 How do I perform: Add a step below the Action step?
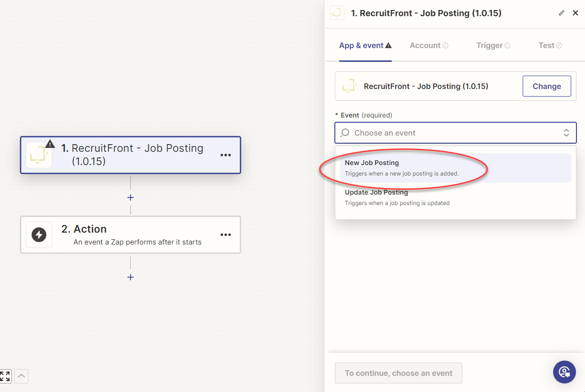pos(130,277)
